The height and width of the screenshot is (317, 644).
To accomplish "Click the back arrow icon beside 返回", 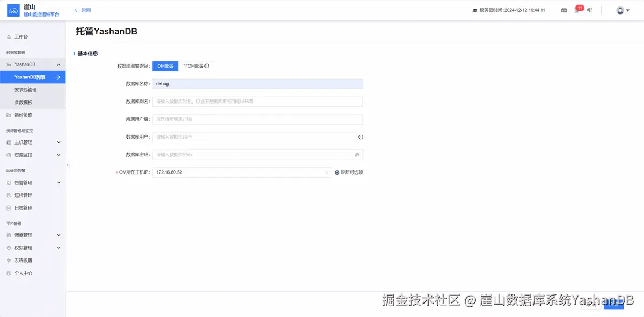I will coord(76,10).
